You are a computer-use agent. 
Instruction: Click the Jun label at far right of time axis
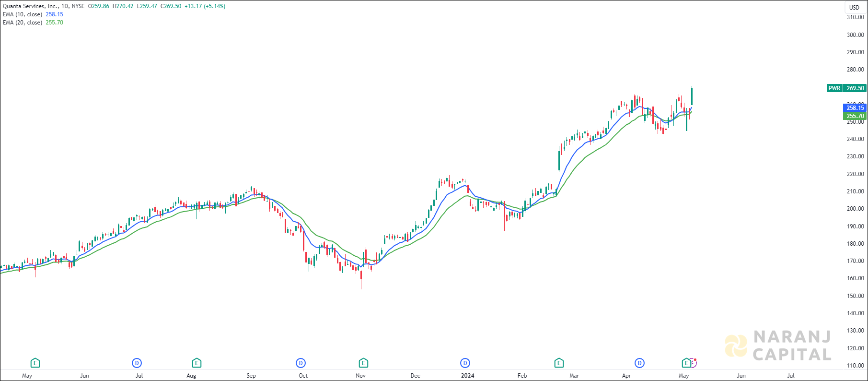coord(741,376)
